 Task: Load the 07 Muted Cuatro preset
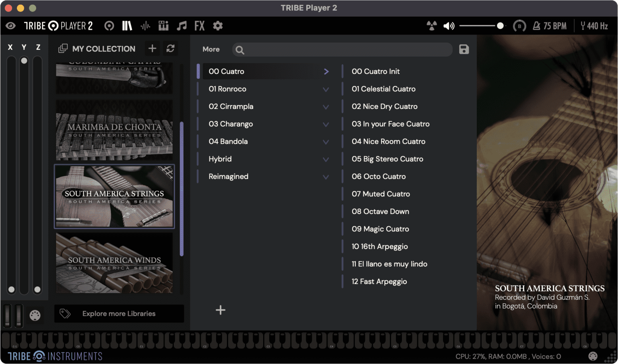coord(381,194)
